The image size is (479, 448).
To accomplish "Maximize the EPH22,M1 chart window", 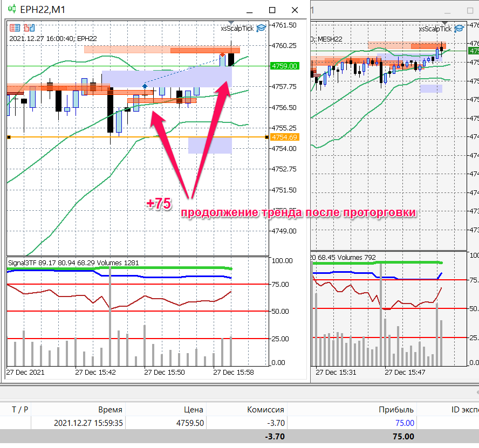I will [272, 10].
